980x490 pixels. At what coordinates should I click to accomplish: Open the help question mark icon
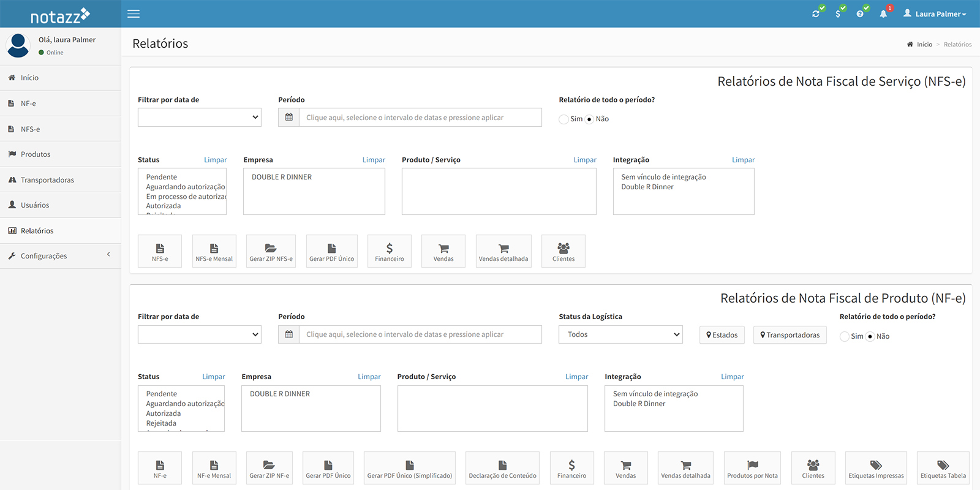[860, 13]
